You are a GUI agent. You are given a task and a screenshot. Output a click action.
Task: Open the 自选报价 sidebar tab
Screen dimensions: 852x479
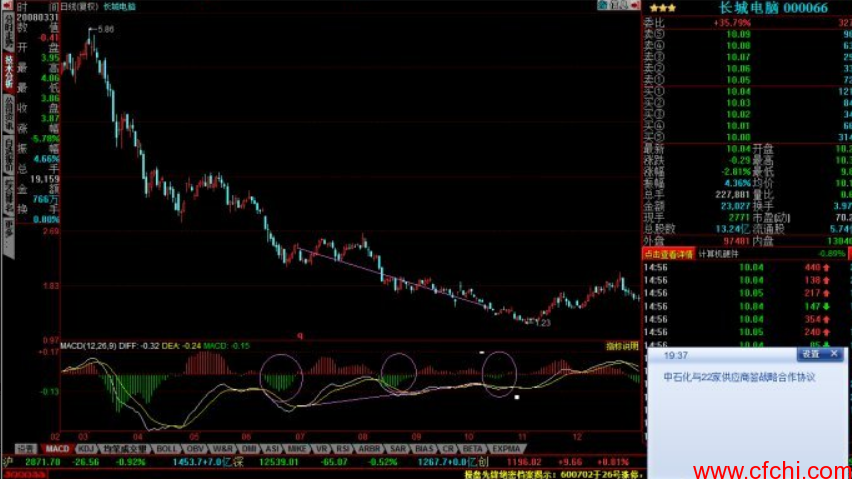(x=9, y=155)
